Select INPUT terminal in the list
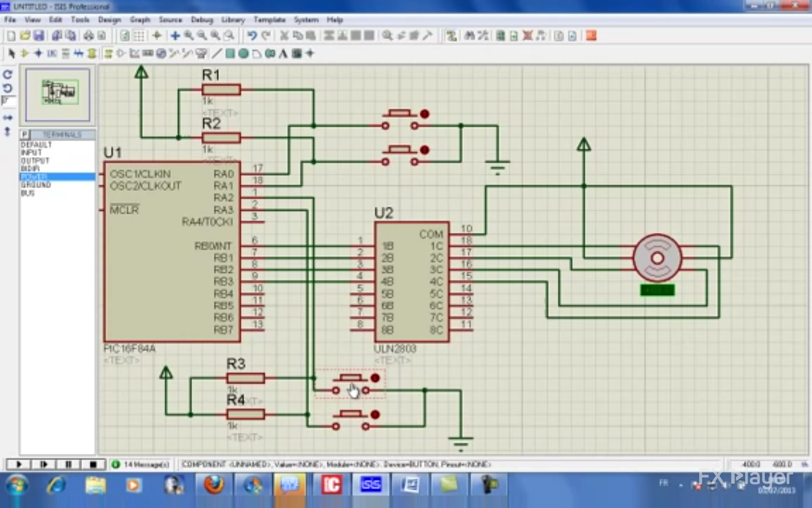The image size is (812, 508). coord(57,153)
